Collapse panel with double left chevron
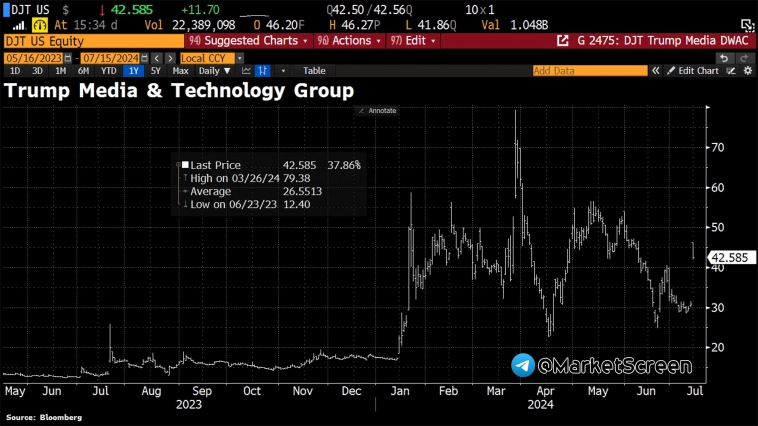This screenshot has width=758, height=426. tap(656, 71)
